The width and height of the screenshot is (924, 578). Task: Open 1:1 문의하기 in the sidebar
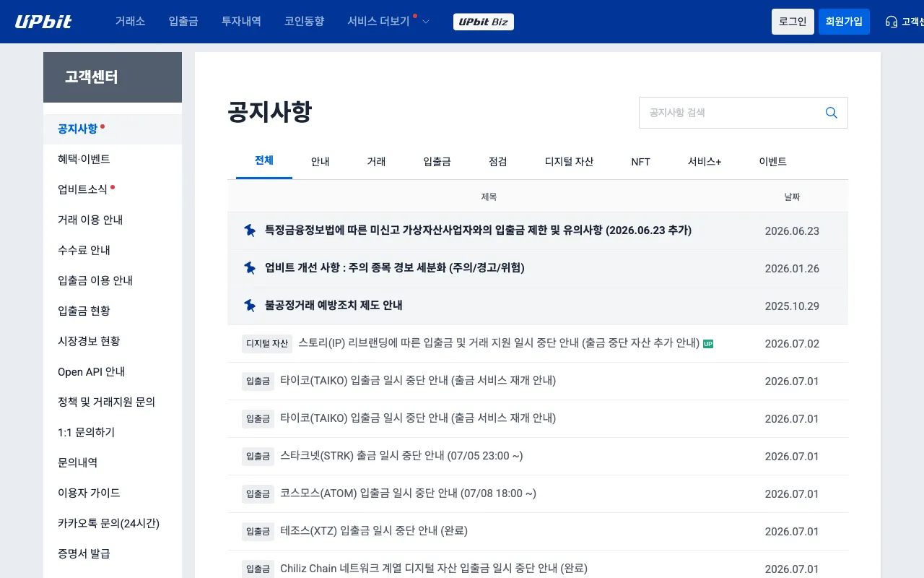[113, 433]
